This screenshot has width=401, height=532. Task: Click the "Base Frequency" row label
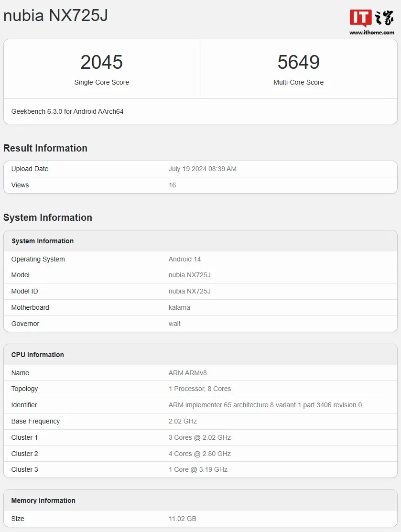coord(36,422)
